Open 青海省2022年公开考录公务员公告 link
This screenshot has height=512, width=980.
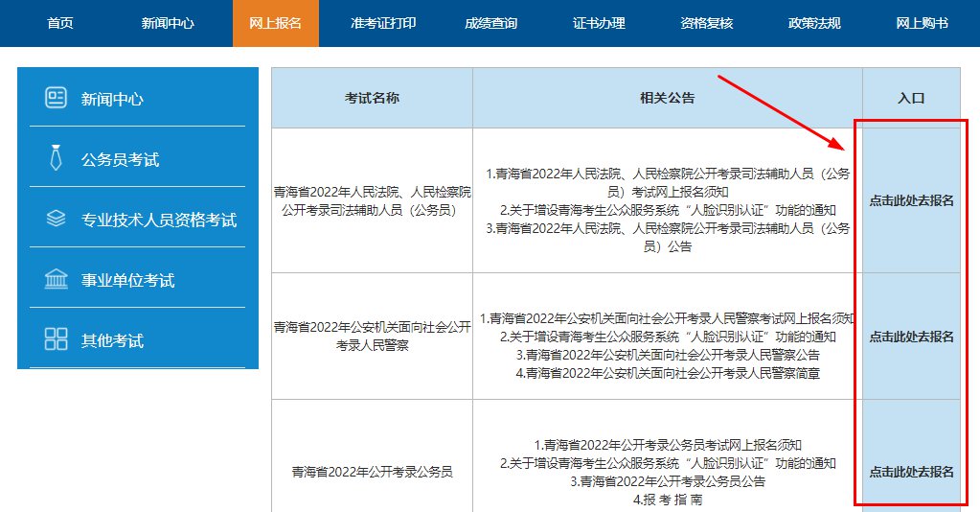(668, 481)
